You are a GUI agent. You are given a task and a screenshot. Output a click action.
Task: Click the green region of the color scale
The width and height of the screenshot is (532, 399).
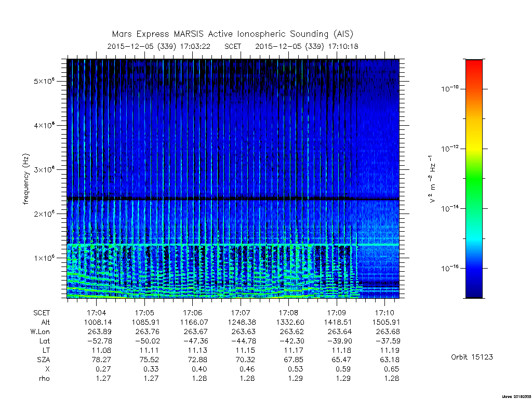pos(474,183)
